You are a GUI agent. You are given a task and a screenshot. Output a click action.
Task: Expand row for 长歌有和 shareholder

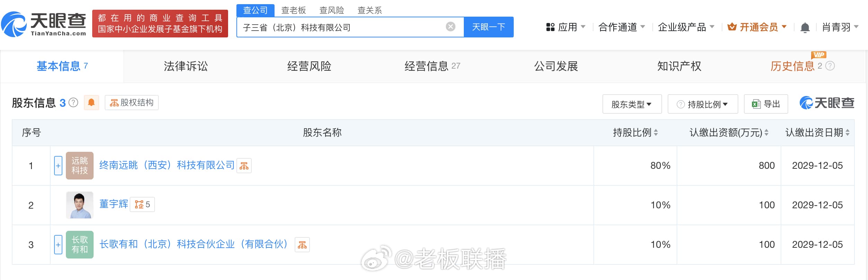(58, 245)
